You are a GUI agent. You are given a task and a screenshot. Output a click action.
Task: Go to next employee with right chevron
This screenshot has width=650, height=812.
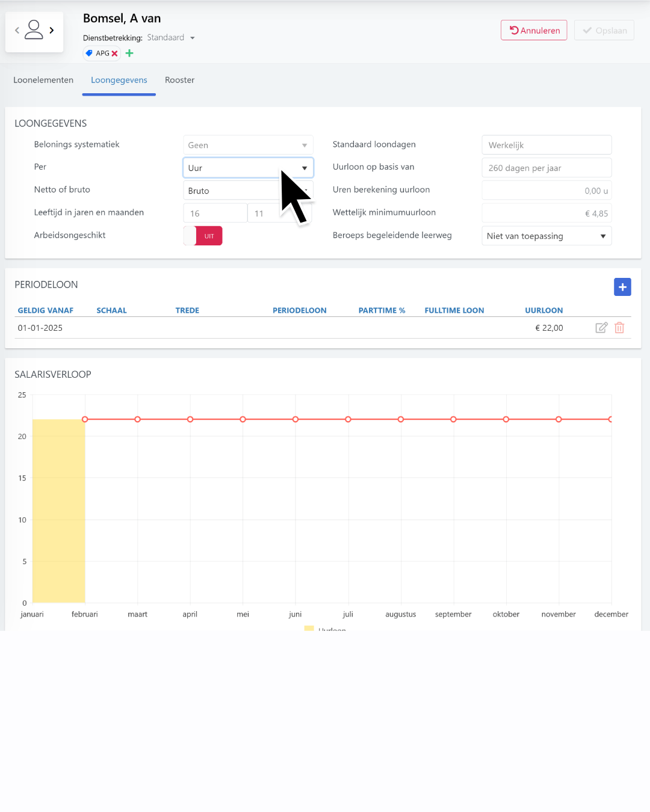[x=52, y=30]
